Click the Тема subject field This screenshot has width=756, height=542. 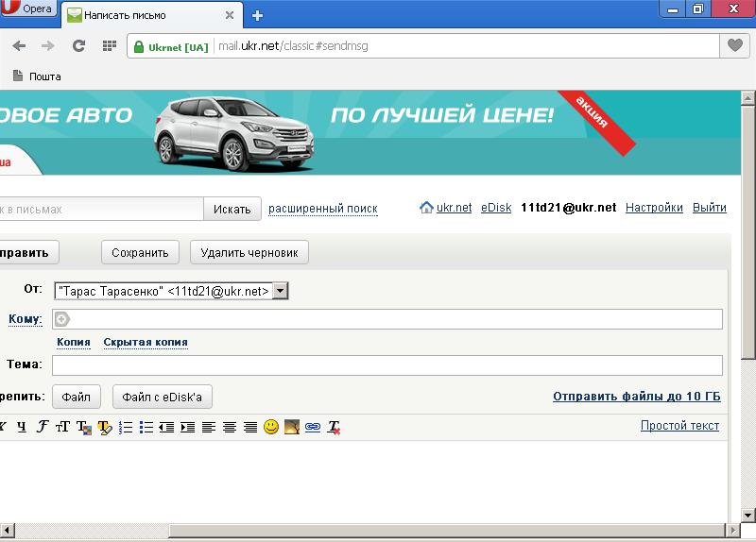[x=387, y=365]
